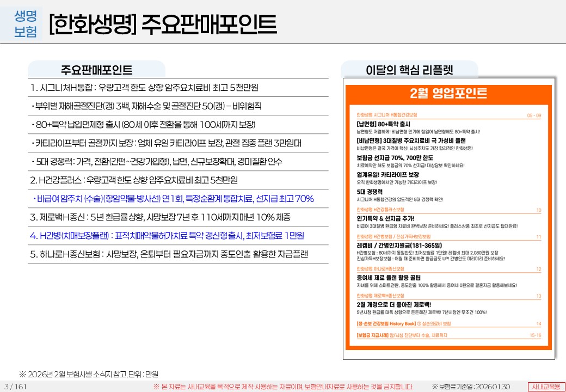Click the page number 3 / 161 indicator
The image size is (566, 392).
[15, 387]
